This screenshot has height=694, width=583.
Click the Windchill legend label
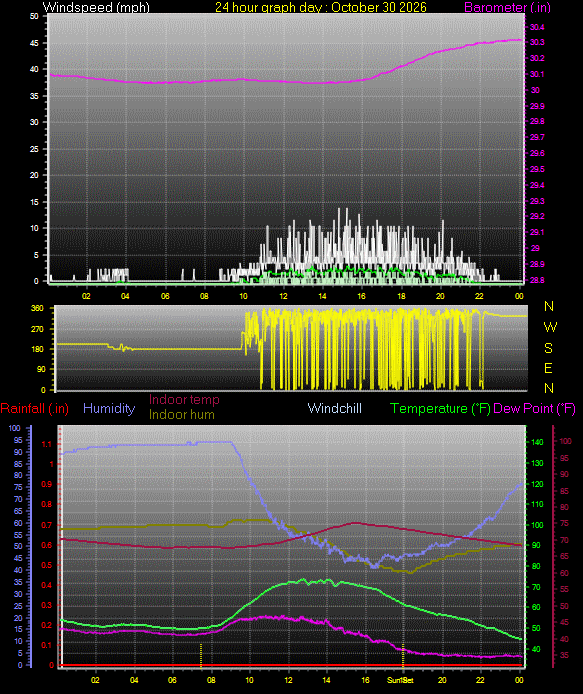pos(334,408)
